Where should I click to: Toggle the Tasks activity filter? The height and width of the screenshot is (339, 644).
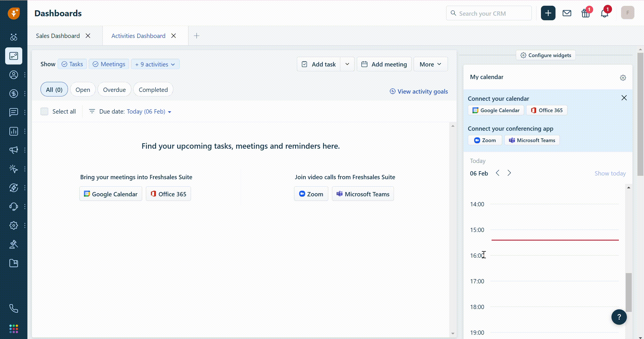coord(72,64)
